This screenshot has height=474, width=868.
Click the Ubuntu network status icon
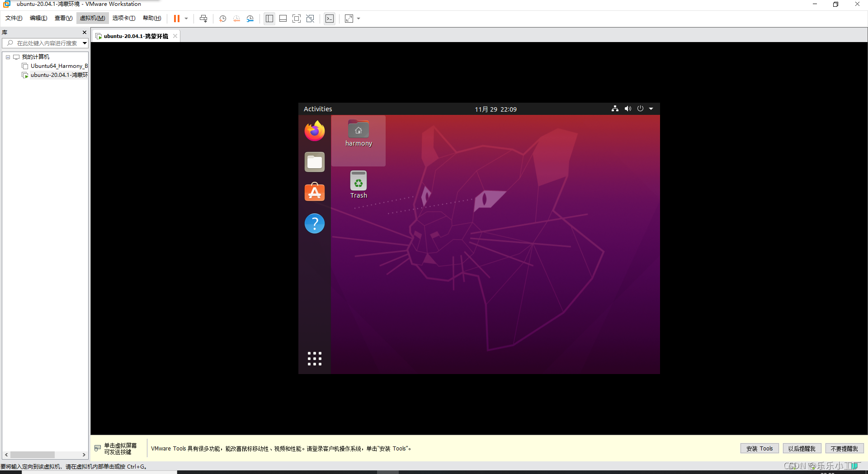click(615, 109)
